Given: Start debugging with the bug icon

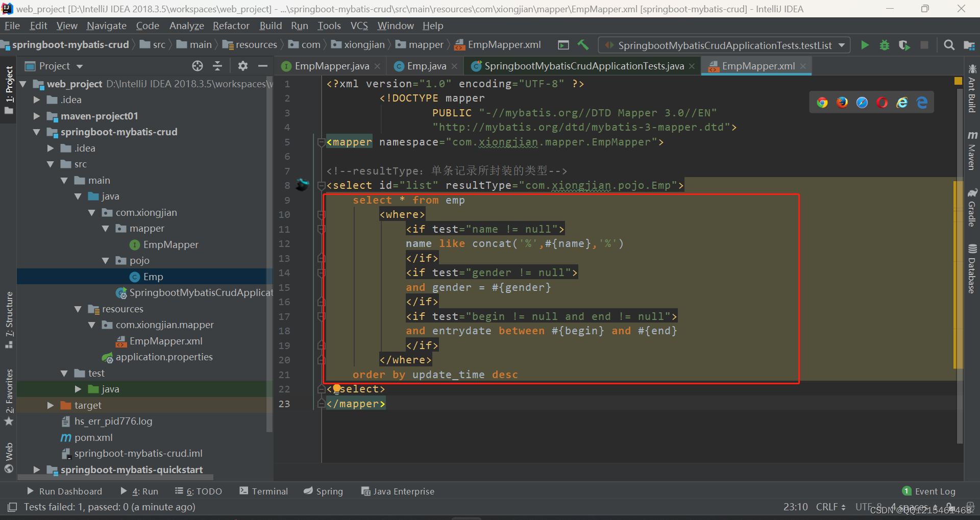Looking at the screenshot, I should pos(885,45).
